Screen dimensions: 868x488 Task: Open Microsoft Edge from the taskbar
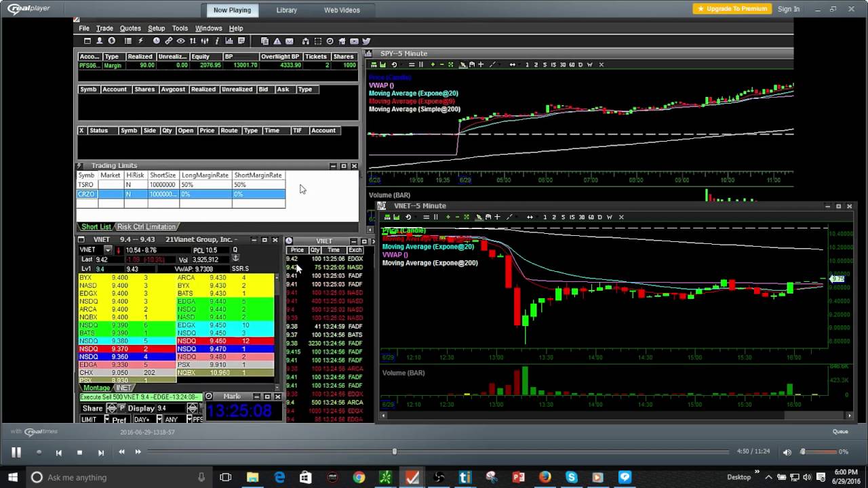(279, 477)
